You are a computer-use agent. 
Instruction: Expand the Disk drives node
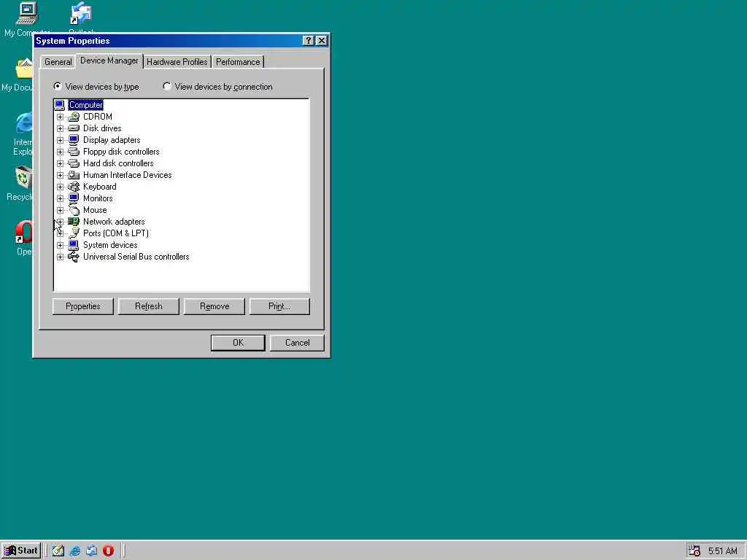60,128
